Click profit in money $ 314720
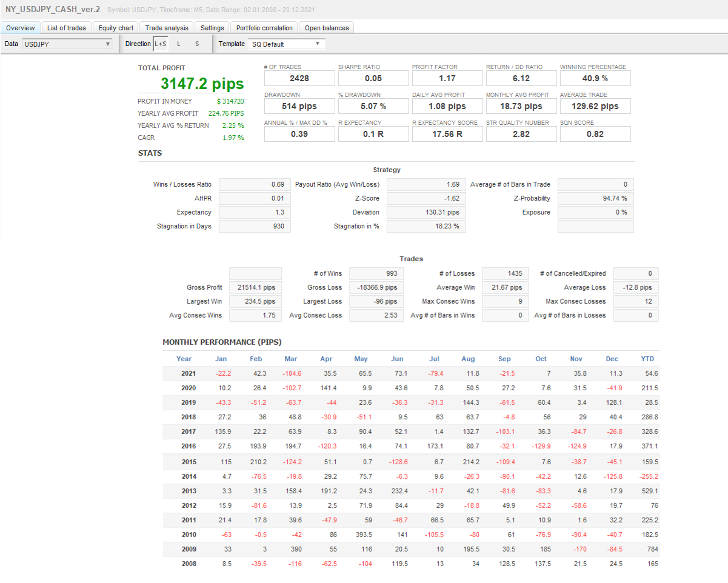The image size is (728, 583). [x=230, y=101]
